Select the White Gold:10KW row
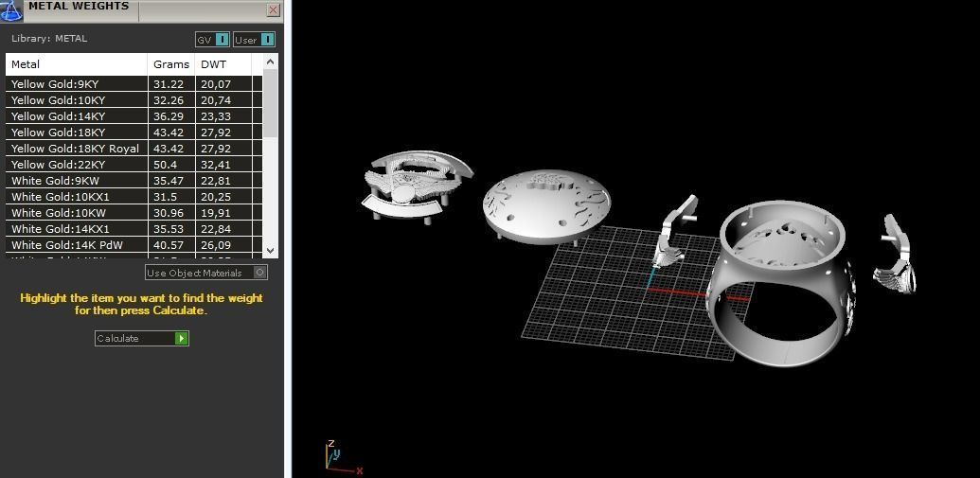 coord(134,213)
